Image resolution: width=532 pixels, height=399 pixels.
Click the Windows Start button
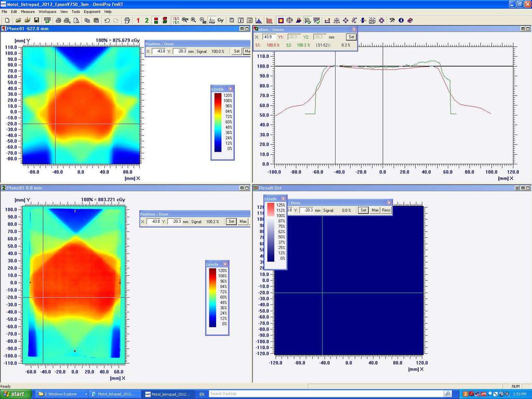pyautogui.click(x=16, y=394)
